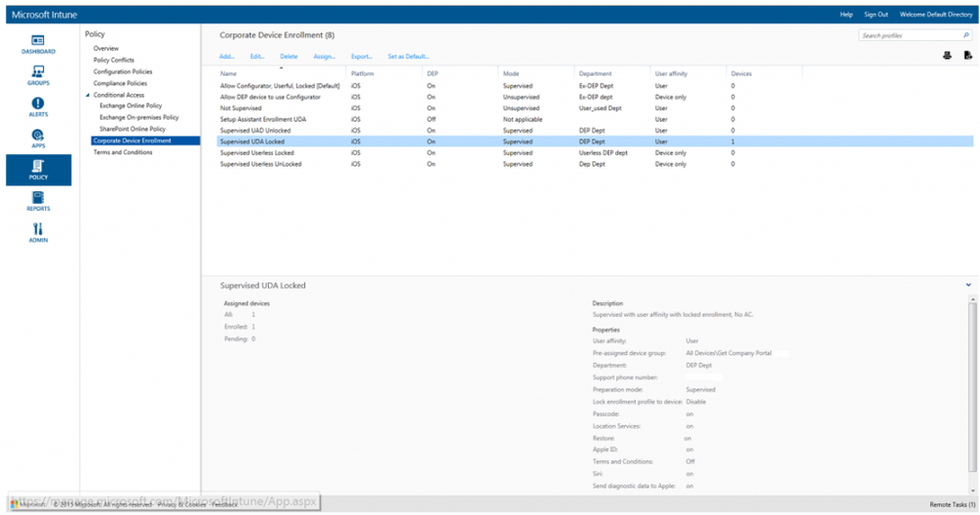Sort by the DEP column header
The height and width of the screenshot is (515, 980).
[433, 74]
